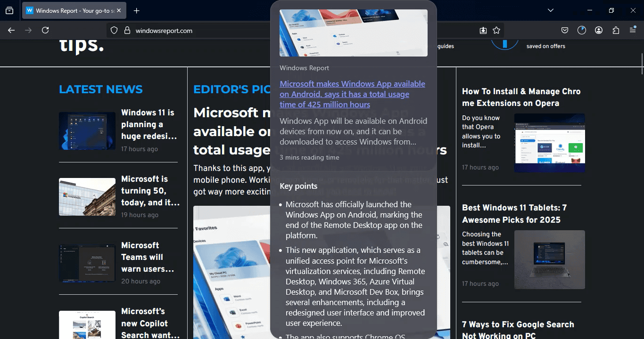Open 'Windows 11 is planning a huge redesign' headline
Screen dimensions: 644x339
(149, 124)
